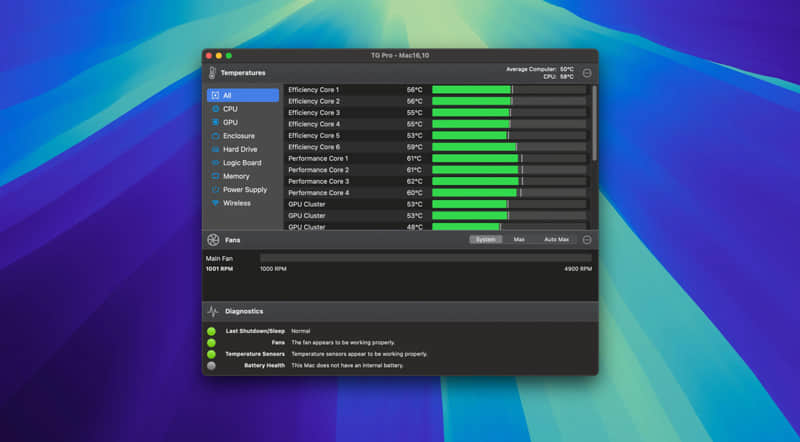Choose the Enclosure sensor category icon
This screenshot has width=800, height=442.
215,136
